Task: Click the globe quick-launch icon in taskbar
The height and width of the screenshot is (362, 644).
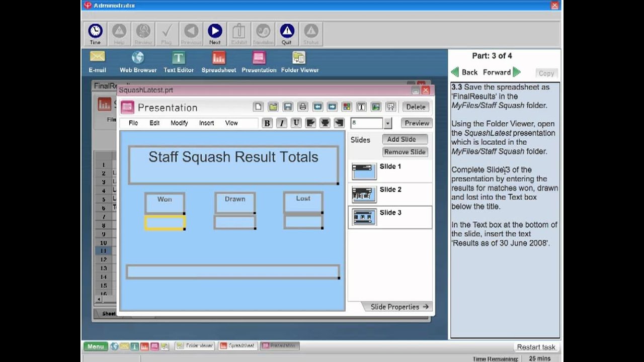Action: coord(114,346)
